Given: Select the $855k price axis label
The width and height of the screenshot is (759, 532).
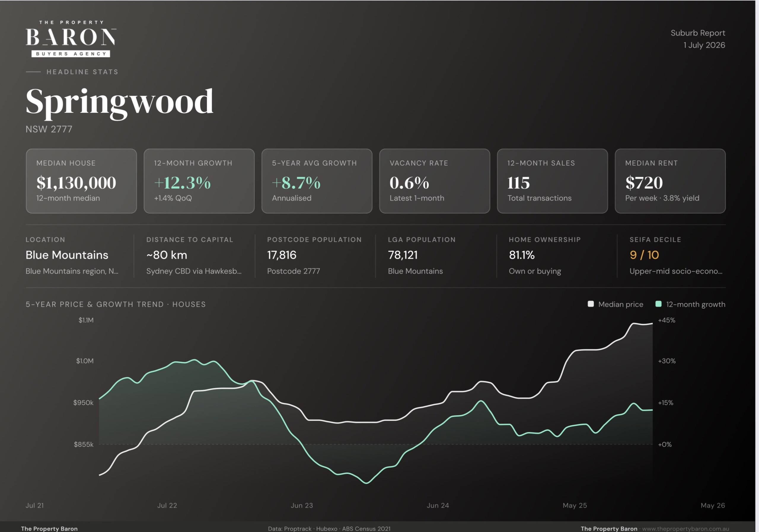Looking at the screenshot, I should 84,445.
